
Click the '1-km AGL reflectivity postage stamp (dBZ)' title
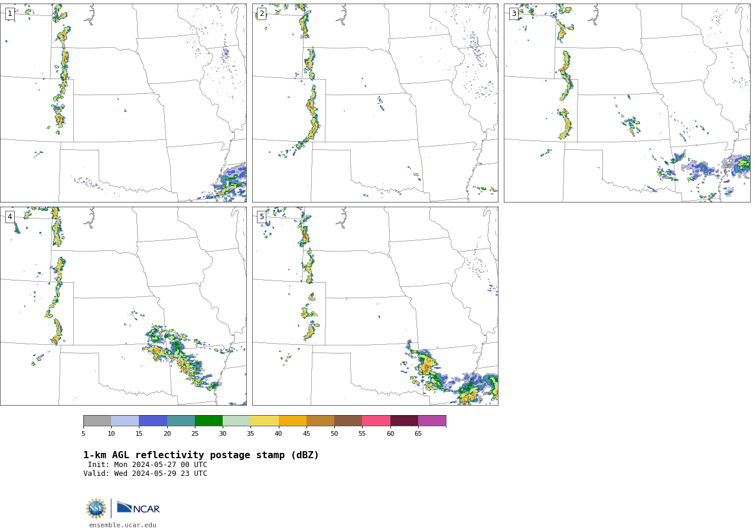click(x=201, y=455)
